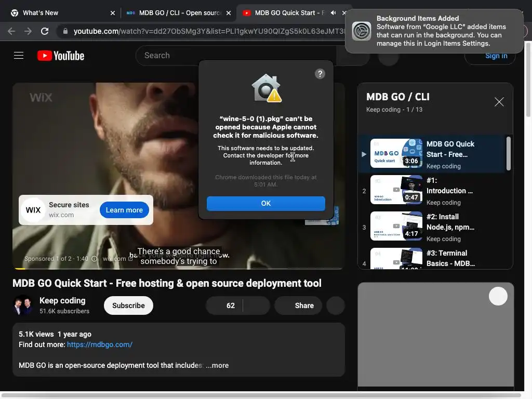This screenshot has height=399, width=532.
Task: Close the MDB GO Quick Start tab
Action: (x=344, y=13)
